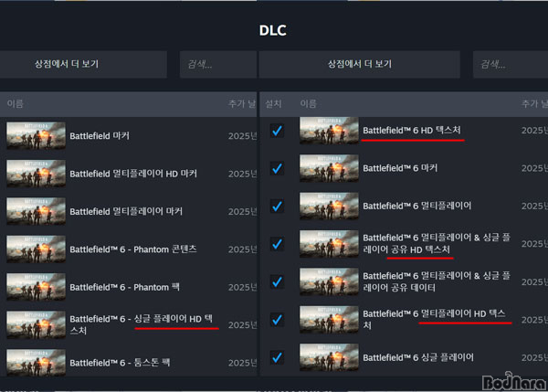The image size is (548, 392).
Task: Sort right list by 이름 column header
Action: pyautogui.click(x=309, y=104)
